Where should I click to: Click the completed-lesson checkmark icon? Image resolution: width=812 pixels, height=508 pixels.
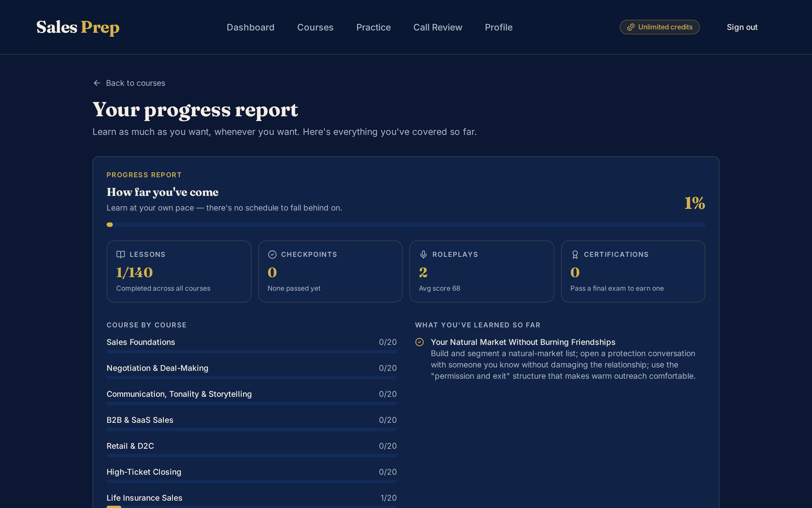pyautogui.click(x=420, y=342)
